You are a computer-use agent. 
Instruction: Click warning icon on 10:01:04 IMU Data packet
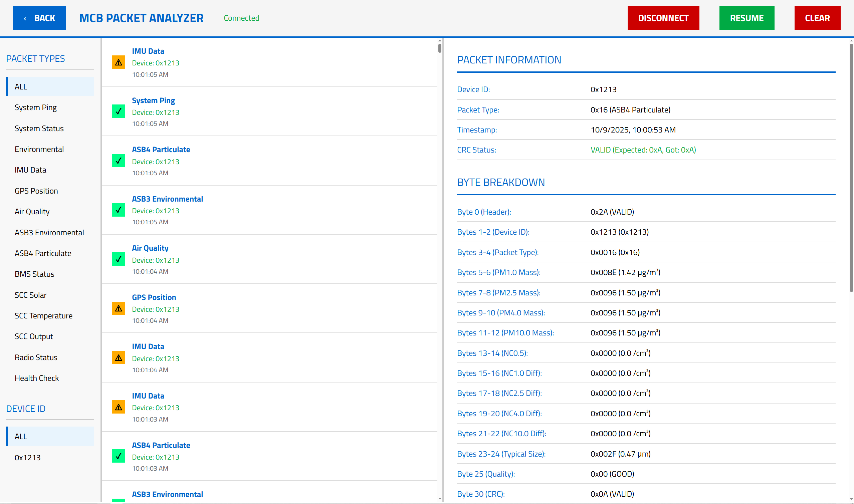click(118, 357)
